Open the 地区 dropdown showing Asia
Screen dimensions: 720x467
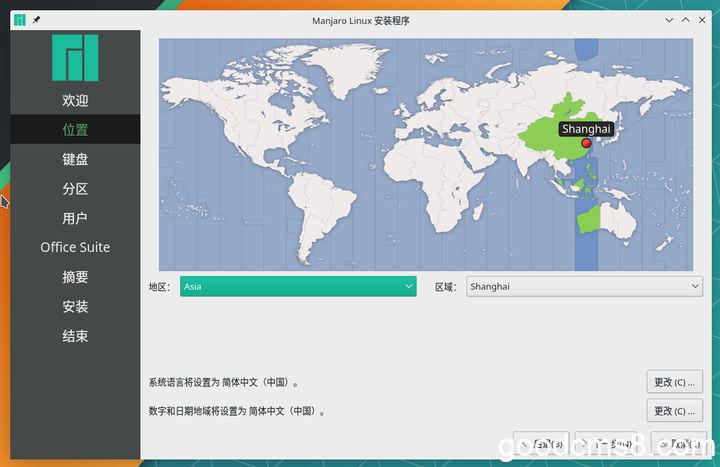point(298,287)
